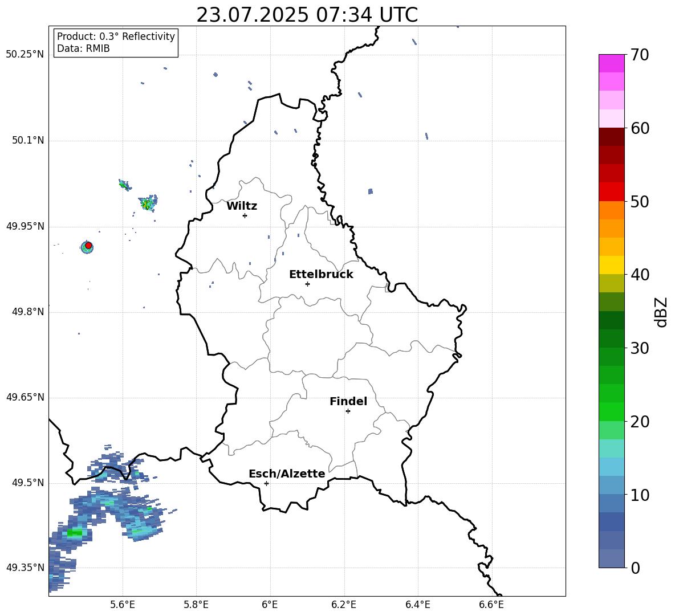The height and width of the screenshot is (616, 675).
Task: Click the Wiltz city label
Action: click(x=242, y=206)
